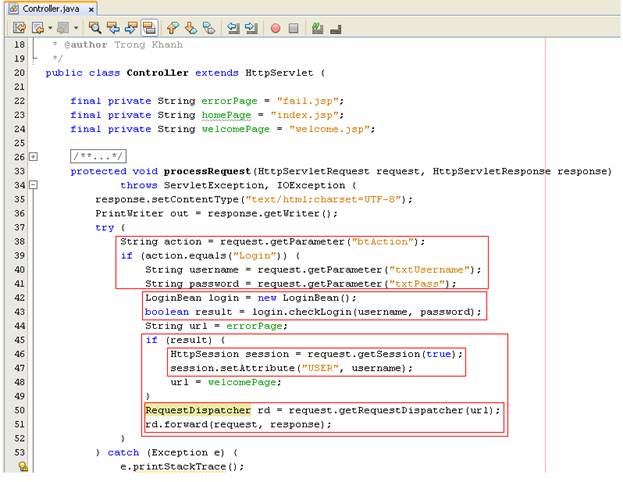Close the Controller.java tab

pyautogui.click(x=91, y=9)
